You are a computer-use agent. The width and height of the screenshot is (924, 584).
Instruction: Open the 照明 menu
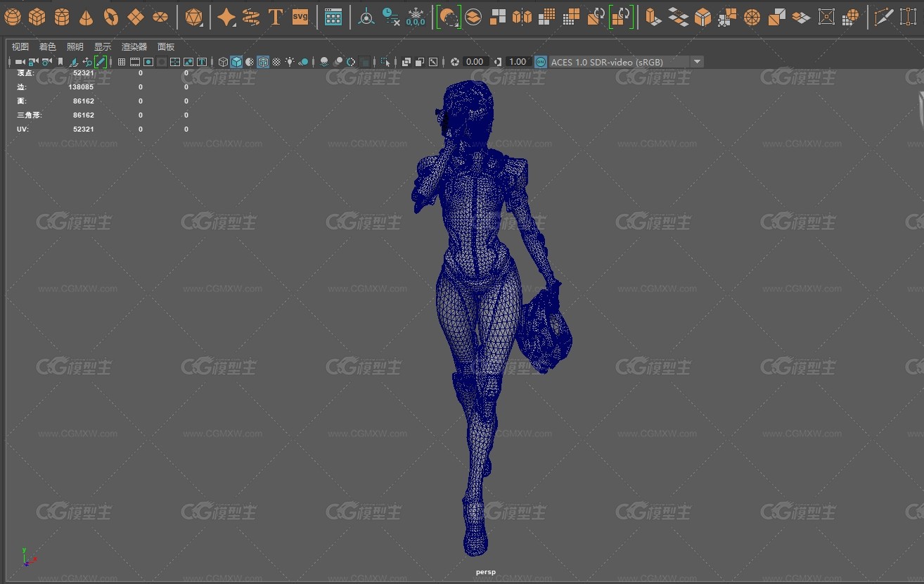pos(75,46)
